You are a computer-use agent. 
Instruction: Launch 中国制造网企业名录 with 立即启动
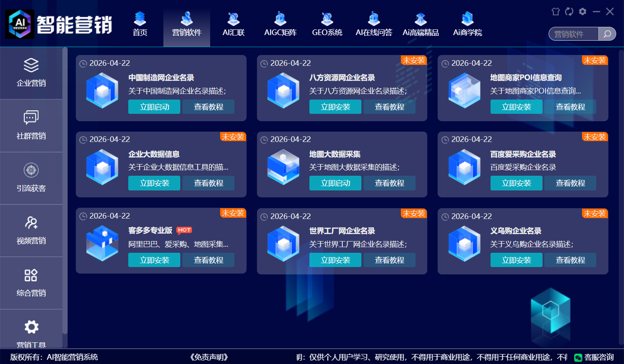[x=154, y=107]
